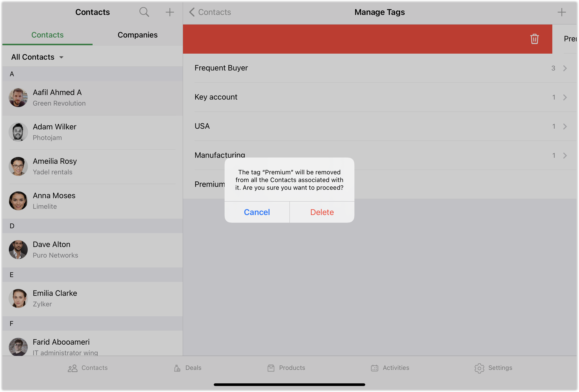Confirm with the red Delete button

tap(322, 212)
